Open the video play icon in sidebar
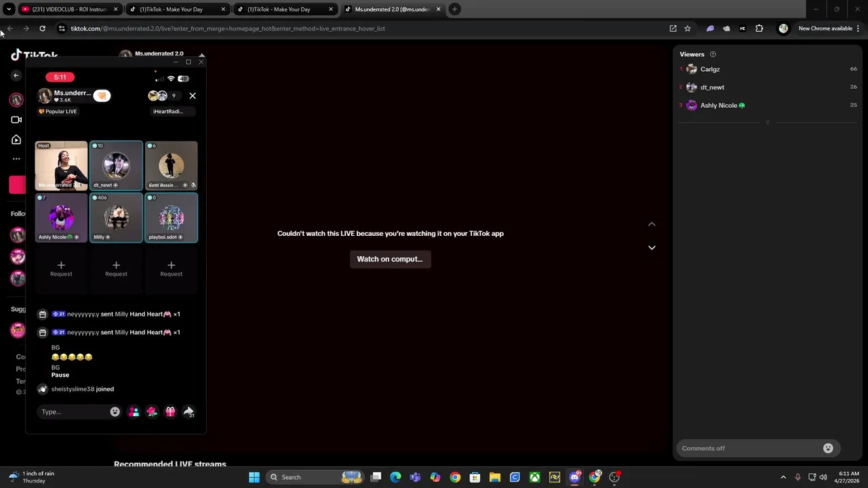Screen dimensions: 868x488 pyautogui.click(x=16, y=140)
